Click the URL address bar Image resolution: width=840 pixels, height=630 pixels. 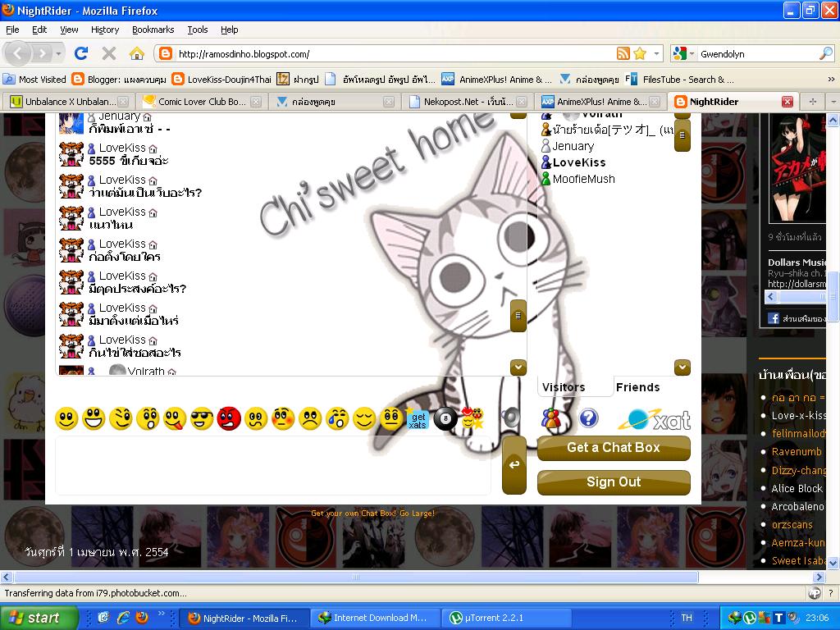(x=394, y=53)
